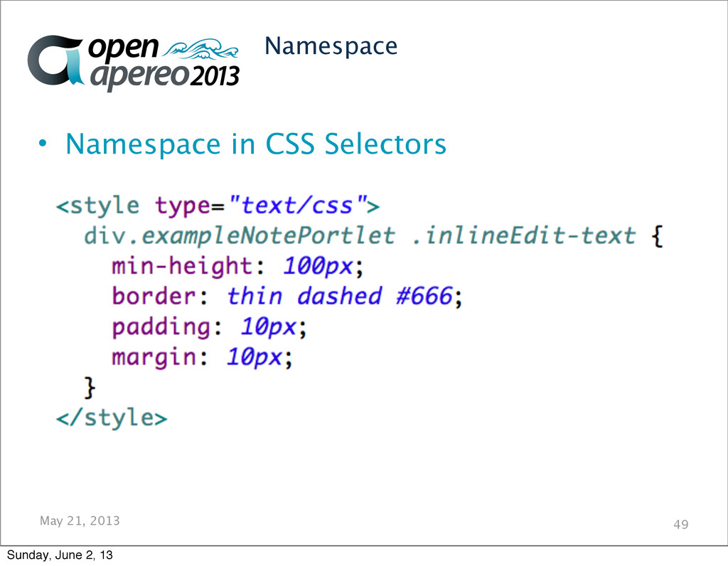Image resolution: width=728 pixels, height=566 pixels.
Task: Click the "May 21, 2013" footer date
Action: 80,521
